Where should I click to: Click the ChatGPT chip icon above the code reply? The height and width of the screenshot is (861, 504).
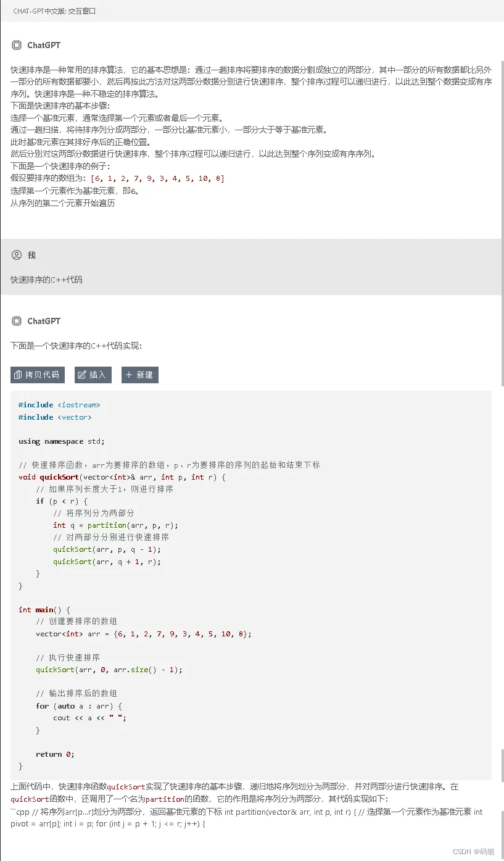[x=17, y=321]
